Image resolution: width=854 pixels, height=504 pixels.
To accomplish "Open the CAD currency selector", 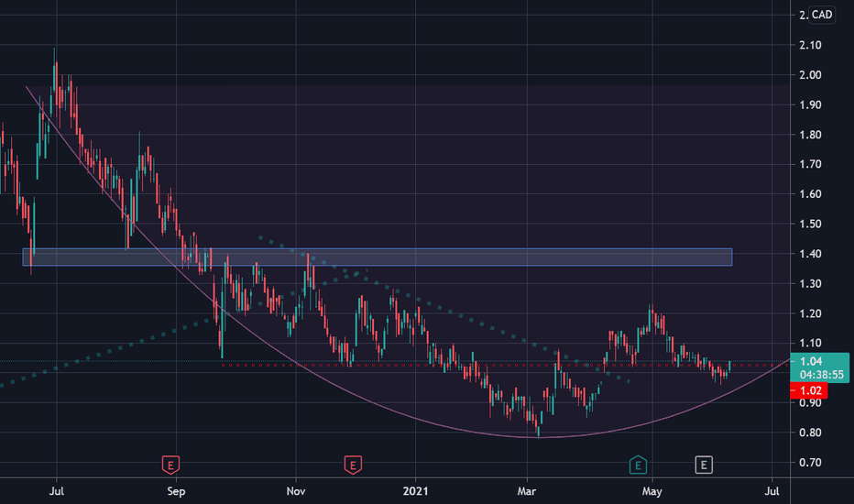I will click(x=822, y=15).
